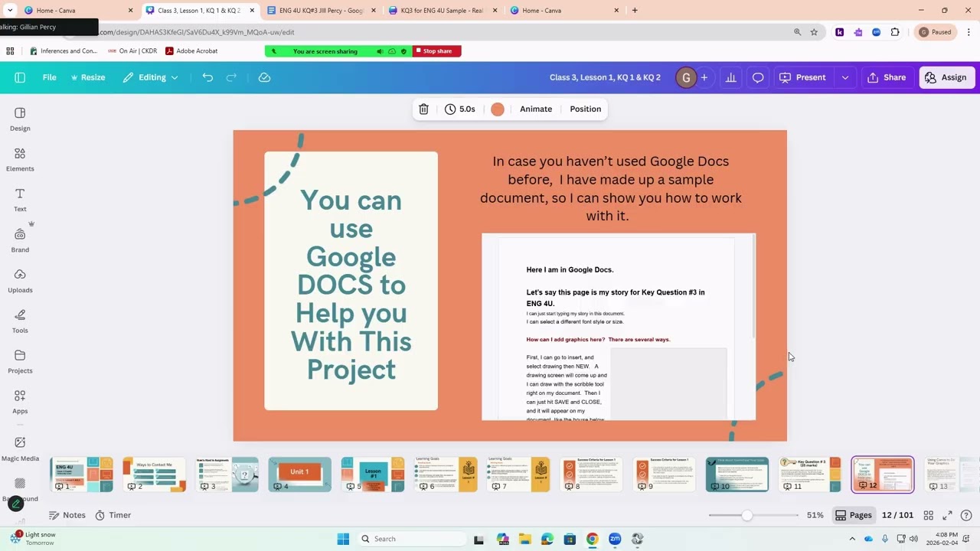980x551 pixels.
Task: Toggle the Pages view button
Action: coord(854,515)
